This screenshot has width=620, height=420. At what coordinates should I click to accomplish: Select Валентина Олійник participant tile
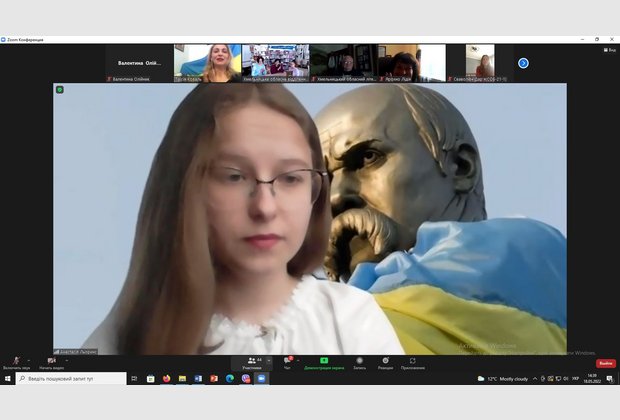click(x=139, y=63)
